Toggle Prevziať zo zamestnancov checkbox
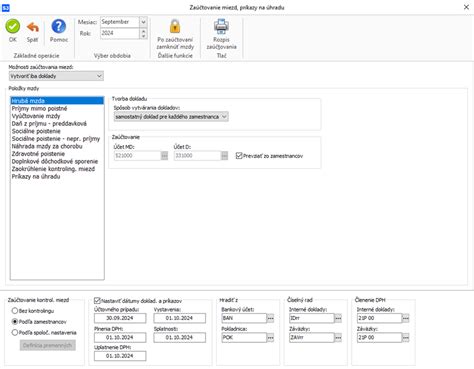Viewport: 474px width, 369px height. tap(239, 156)
